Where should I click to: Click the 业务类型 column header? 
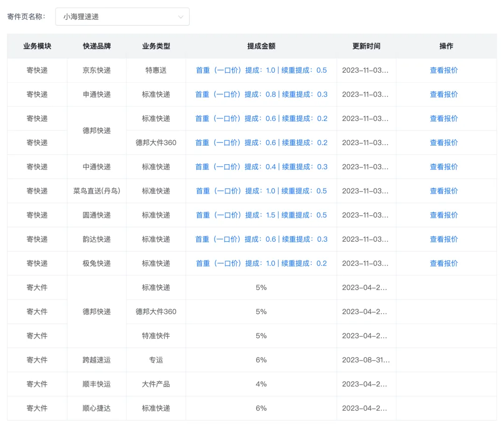(x=156, y=46)
